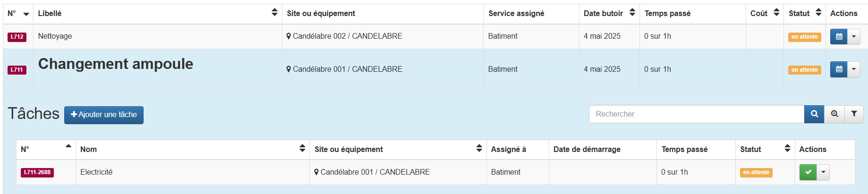Screen dimensions: 868x194
Task: Expand actions dropdown for Nettoyage row
Action: click(854, 36)
